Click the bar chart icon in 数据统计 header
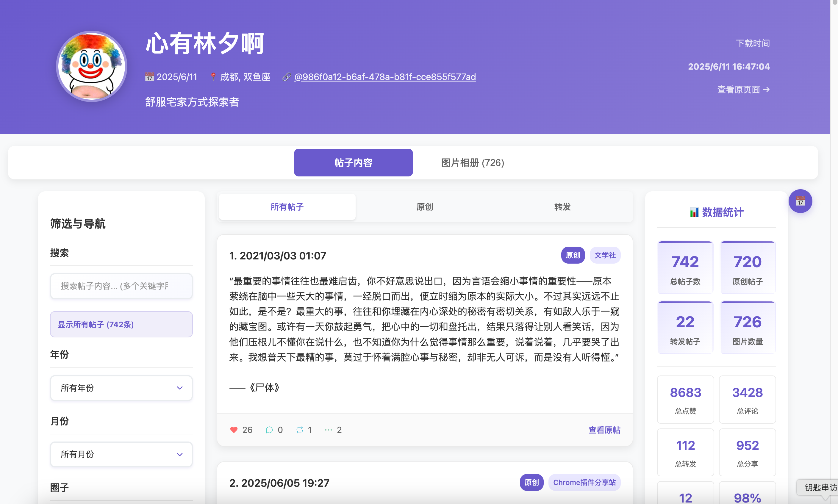The image size is (838, 504). (694, 212)
